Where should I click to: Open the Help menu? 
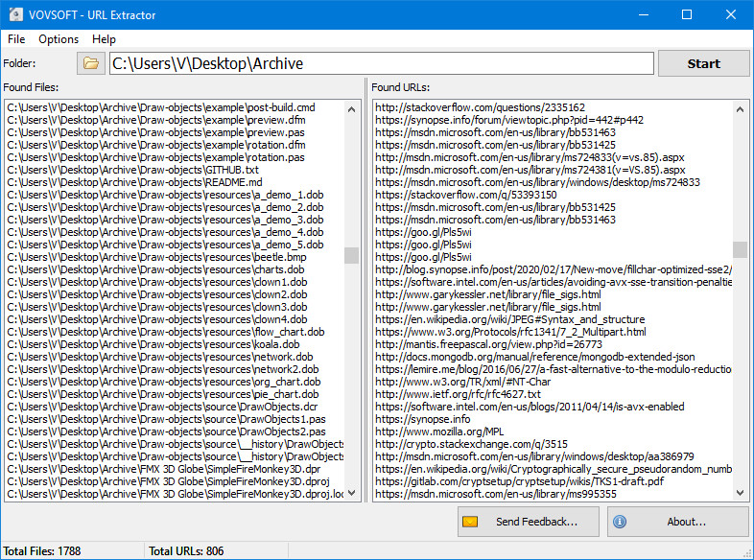(x=104, y=39)
